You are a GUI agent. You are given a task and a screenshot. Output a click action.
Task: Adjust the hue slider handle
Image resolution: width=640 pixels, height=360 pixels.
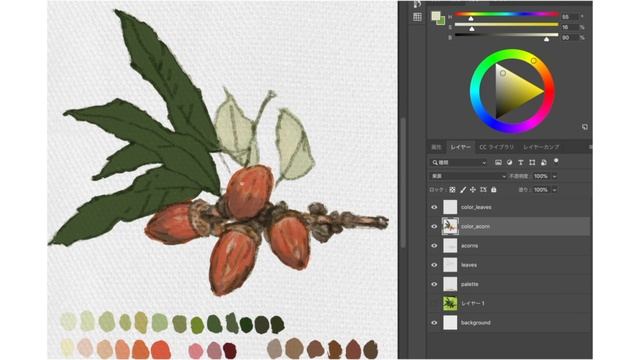pos(471,18)
